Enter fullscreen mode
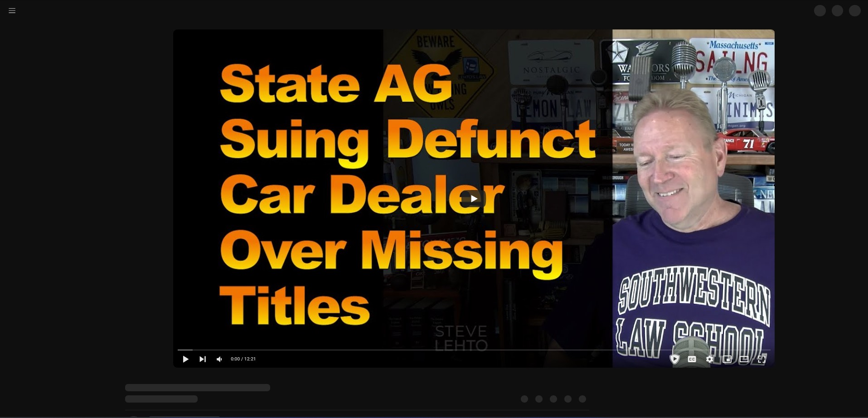868x418 pixels. click(x=761, y=359)
